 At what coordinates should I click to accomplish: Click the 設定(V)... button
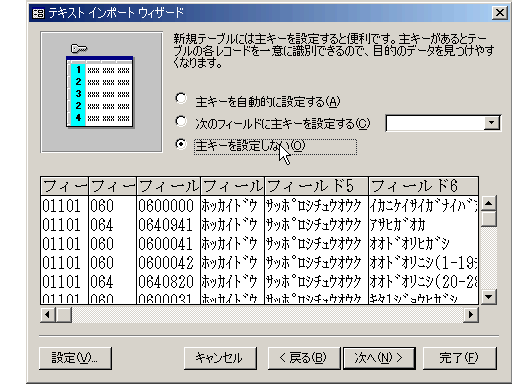[x=75, y=358]
